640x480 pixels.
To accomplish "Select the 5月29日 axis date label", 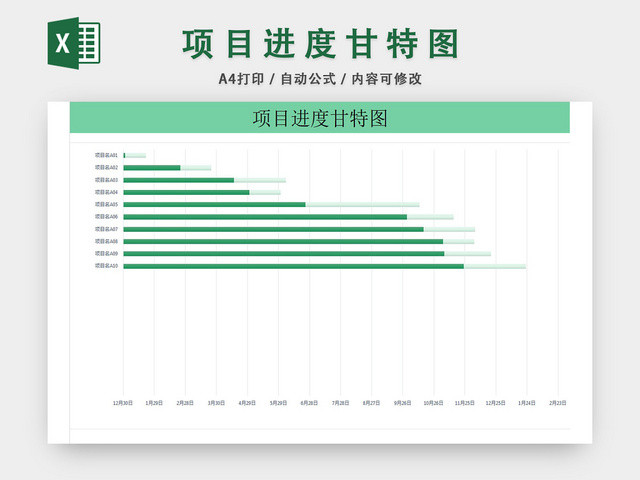I will (x=278, y=403).
